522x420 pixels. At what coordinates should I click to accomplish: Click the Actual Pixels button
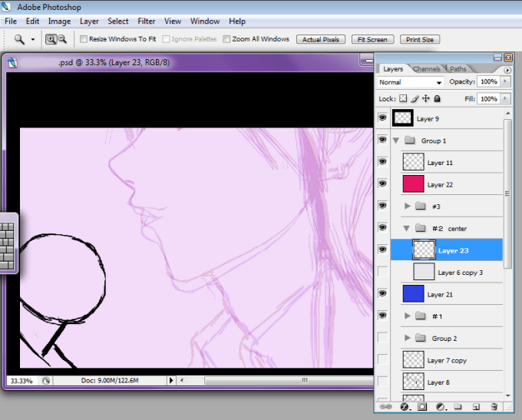tap(321, 39)
